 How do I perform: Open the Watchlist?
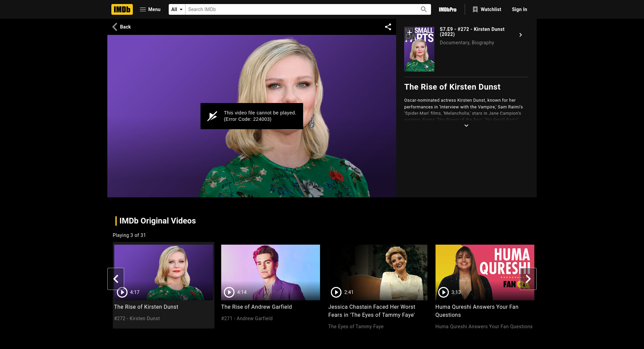tap(487, 9)
